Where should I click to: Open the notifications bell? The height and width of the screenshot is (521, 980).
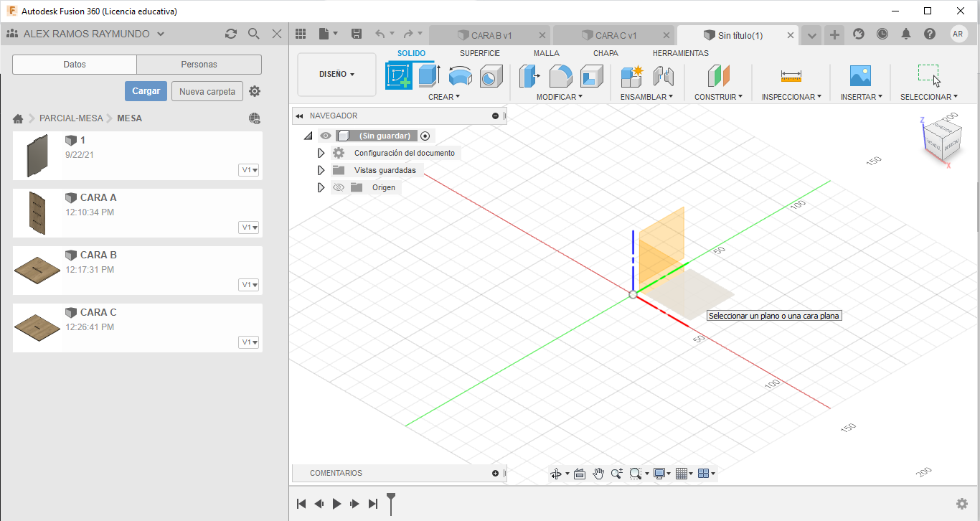[x=906, y=34]
